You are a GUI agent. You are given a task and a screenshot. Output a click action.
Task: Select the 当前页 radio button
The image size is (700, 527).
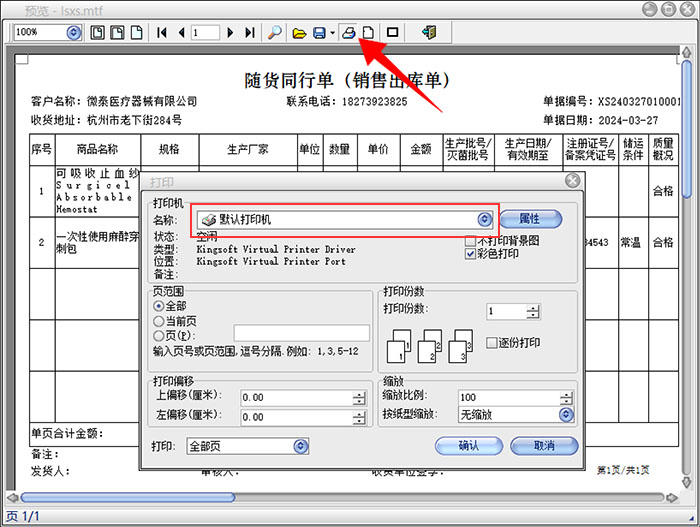click(x=158, y=320)
